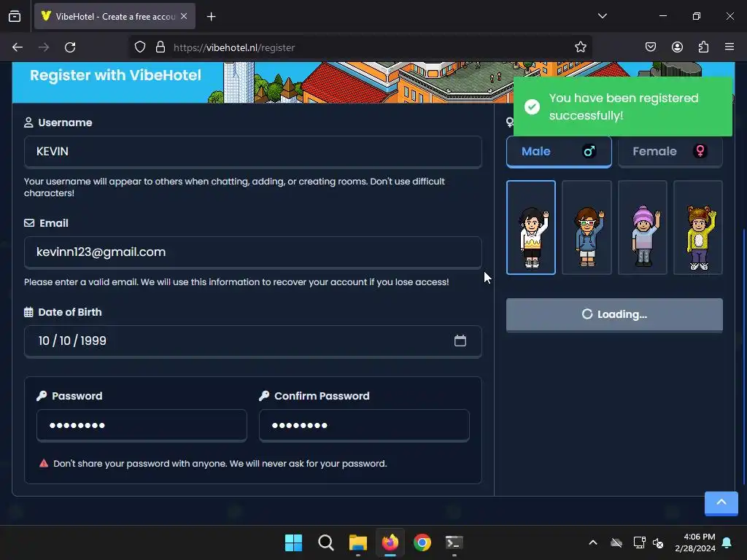The image size is (747, 560).
Task: Switch to the VibeHotel Create account tab
Action: [115, 17]
